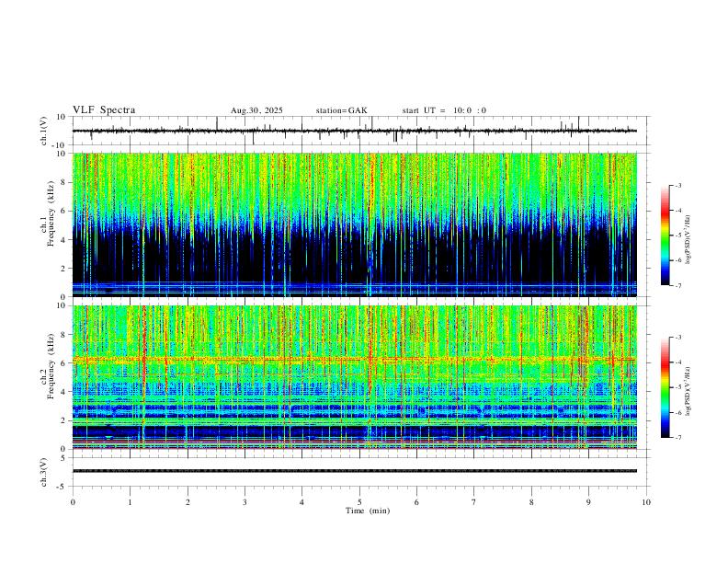Click the ch.1 colorbar 'log(PSD)(V²/Hz)' label
The width and height of the screenshot is (728, 563).
click(688, 240)
